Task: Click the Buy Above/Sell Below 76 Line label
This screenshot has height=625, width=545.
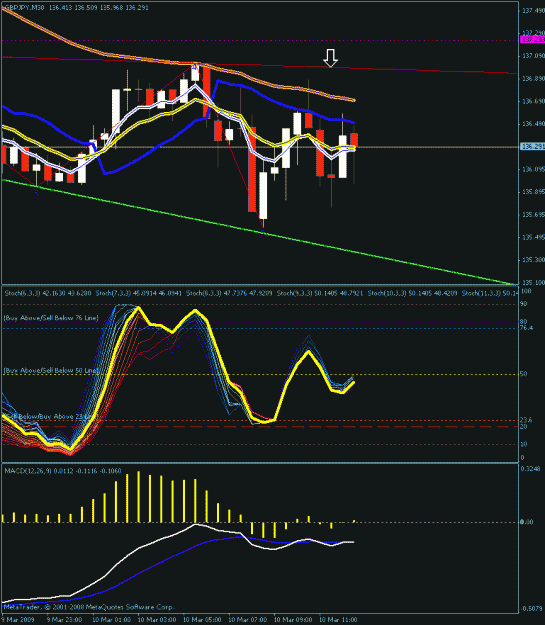Action: (51, 318)
